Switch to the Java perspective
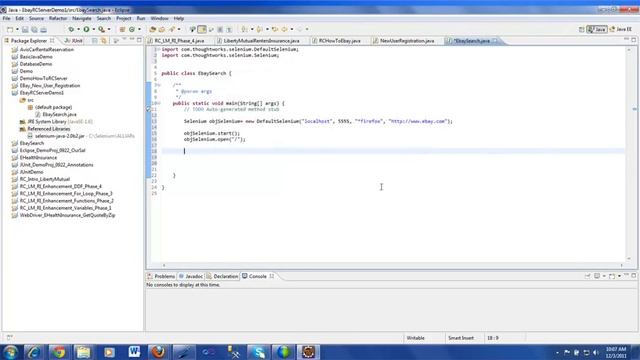The height and width of the screenshot is (360, 640). pos(597,29)
